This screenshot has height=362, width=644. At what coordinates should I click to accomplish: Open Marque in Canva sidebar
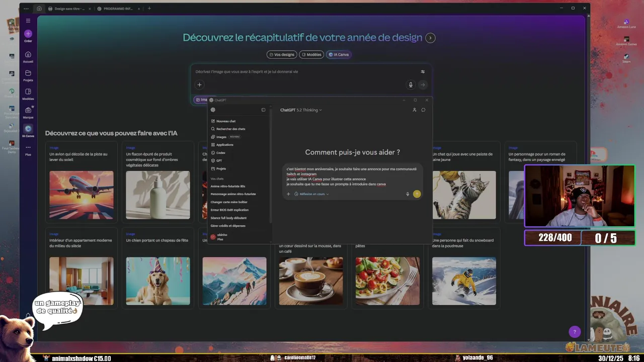click(28, 113)
